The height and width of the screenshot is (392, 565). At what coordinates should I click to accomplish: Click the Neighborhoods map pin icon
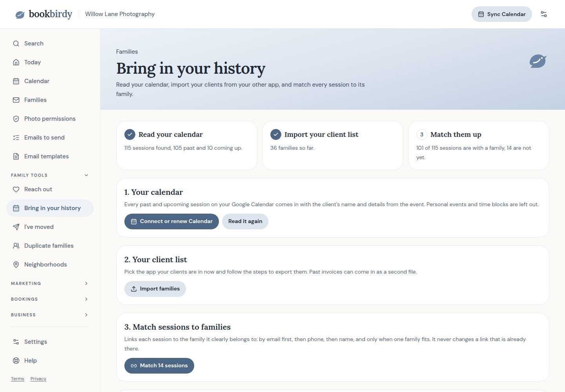(16, 265)
